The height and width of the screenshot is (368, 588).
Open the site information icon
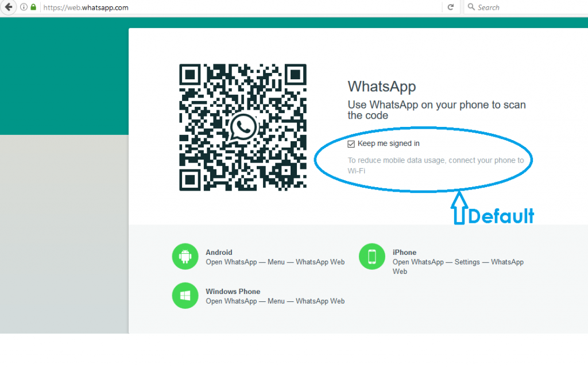pyautogui.click(x=24, y=7)
